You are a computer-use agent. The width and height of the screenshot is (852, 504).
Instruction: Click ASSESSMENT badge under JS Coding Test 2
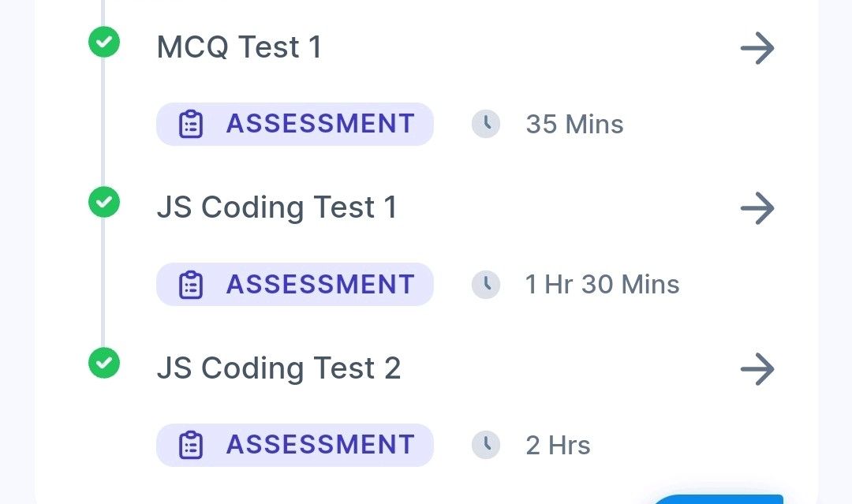click(295, 445)
